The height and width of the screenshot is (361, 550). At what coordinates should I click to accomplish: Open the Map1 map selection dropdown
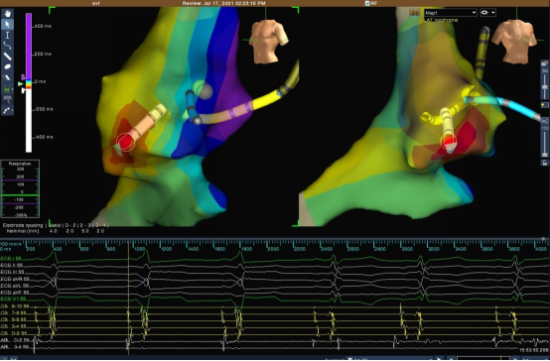(450, 13)
